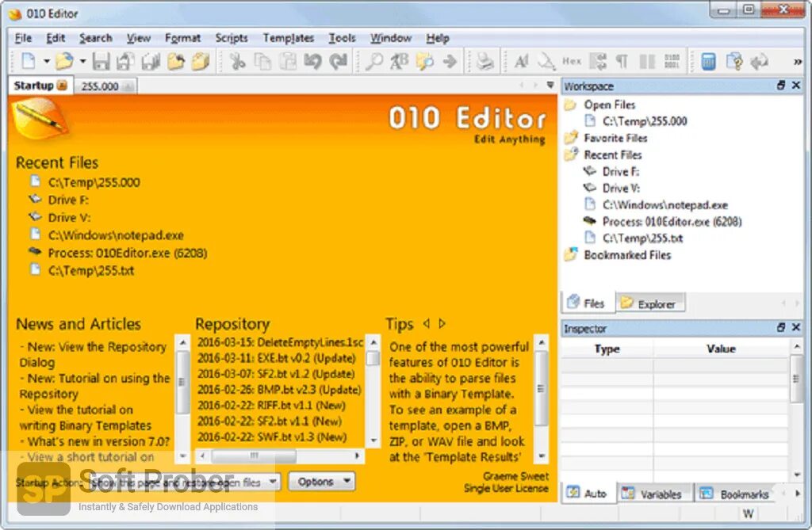
Task: Select 2016-03-11 EXE.bt v0.2 repository entry
Action: pyautogui.click(x=277, y=358)
